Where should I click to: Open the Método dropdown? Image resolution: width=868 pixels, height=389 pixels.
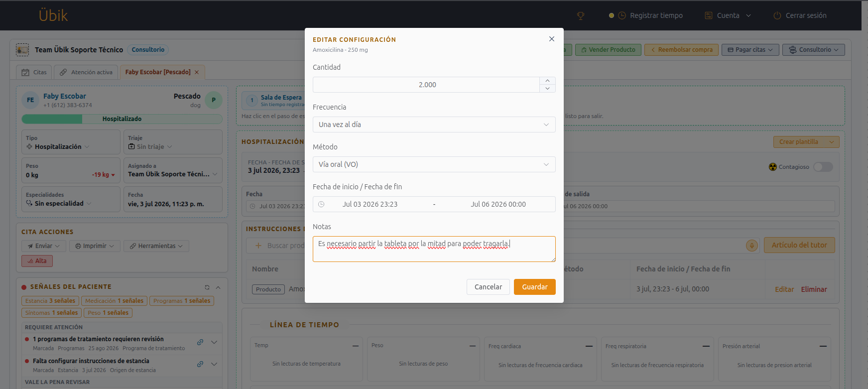tap(434, 164)
